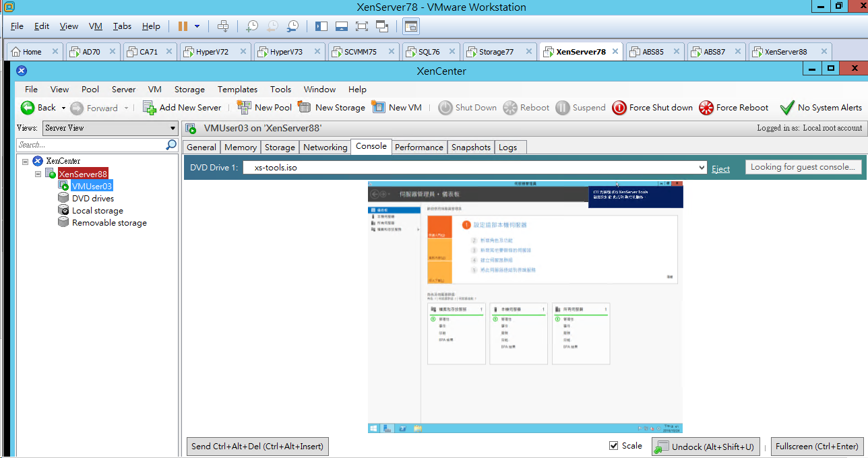
Task: Click the Eject link
Action: 720,168
